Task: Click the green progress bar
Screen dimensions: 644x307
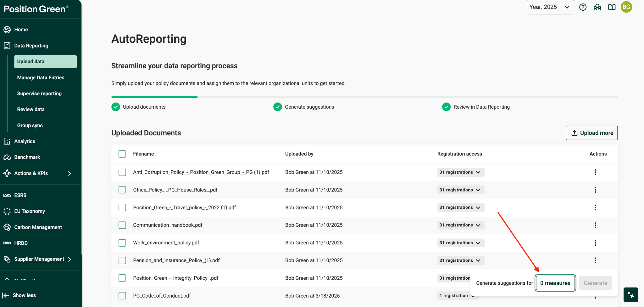Action: pos(154,97)
